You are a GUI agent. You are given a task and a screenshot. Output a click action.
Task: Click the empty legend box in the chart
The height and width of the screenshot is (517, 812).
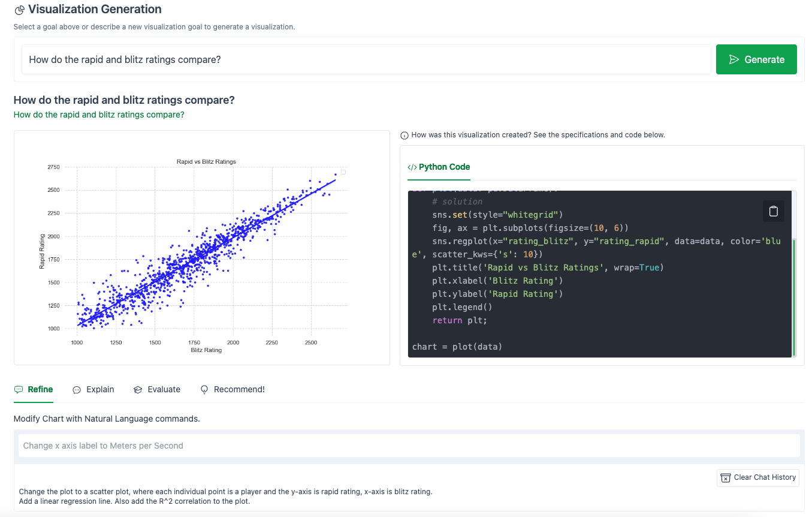(343, 172)
